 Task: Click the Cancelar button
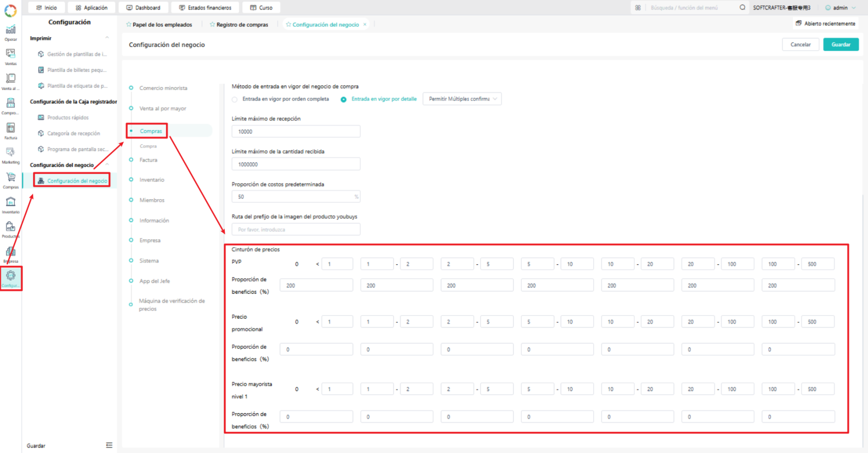(x=800, y=44)
